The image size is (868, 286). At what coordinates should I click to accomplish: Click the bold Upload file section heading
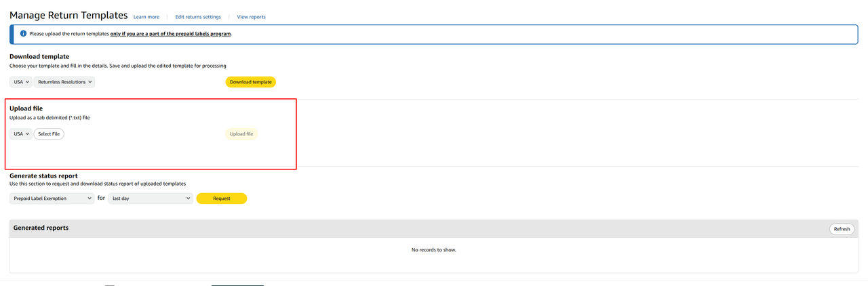pyautogui.click(x=26, y=108)
